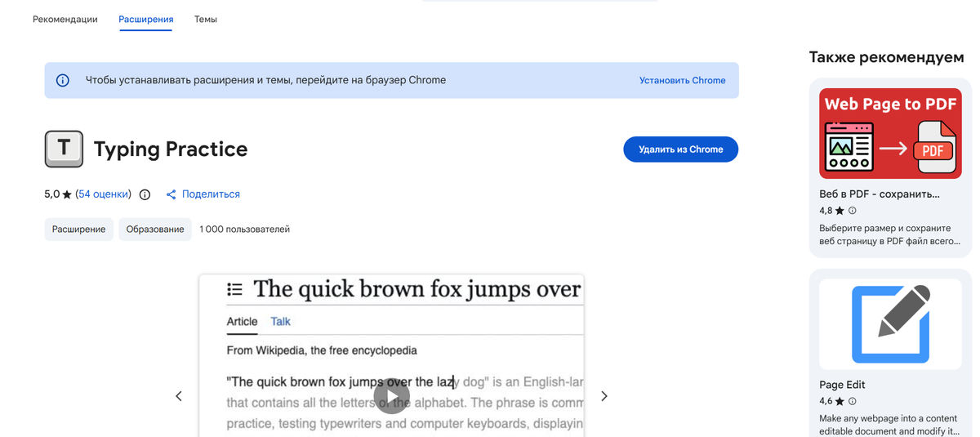Open the Рекомендации tab
Image resolution: width=980 pixels, height=437 pixels.
click(65, 19)
